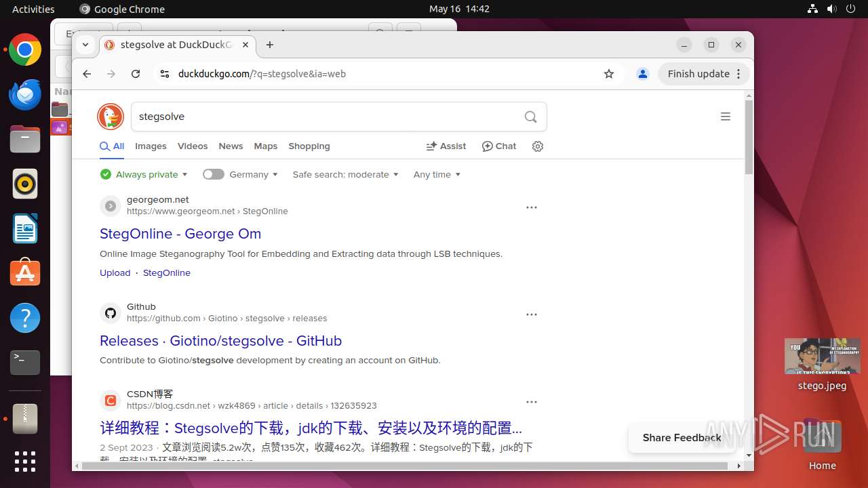The width and height of the screenshot is (868, 488).
Task: Open Files manager from the dock
Action: (25, 139)
